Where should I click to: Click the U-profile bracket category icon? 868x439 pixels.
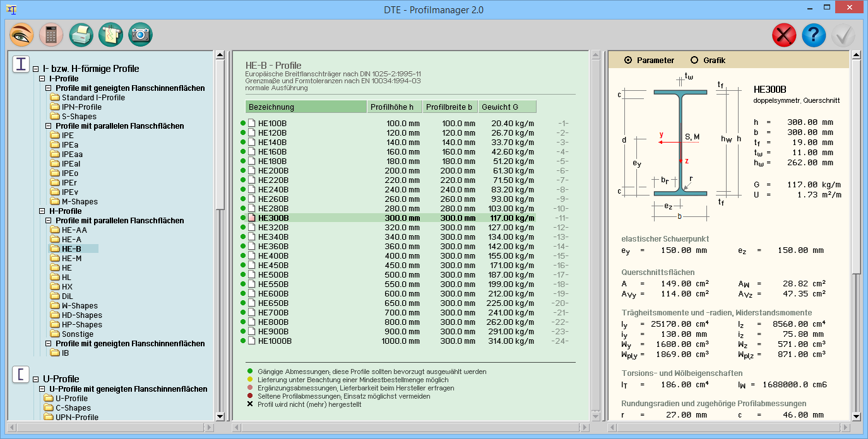21,375
